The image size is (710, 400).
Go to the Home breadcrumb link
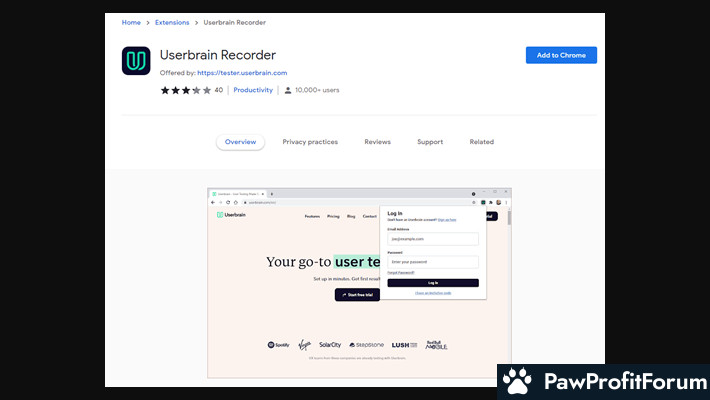click(131, 22)
